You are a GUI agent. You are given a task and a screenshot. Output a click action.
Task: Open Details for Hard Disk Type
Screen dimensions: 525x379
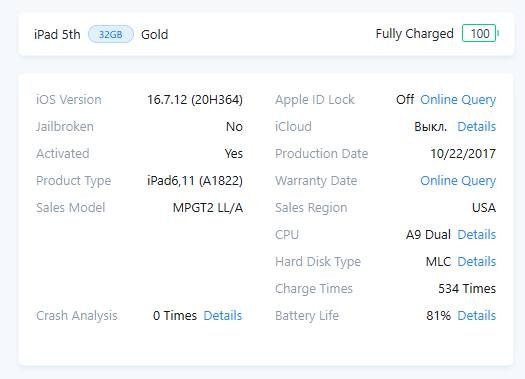coord(476,262)
